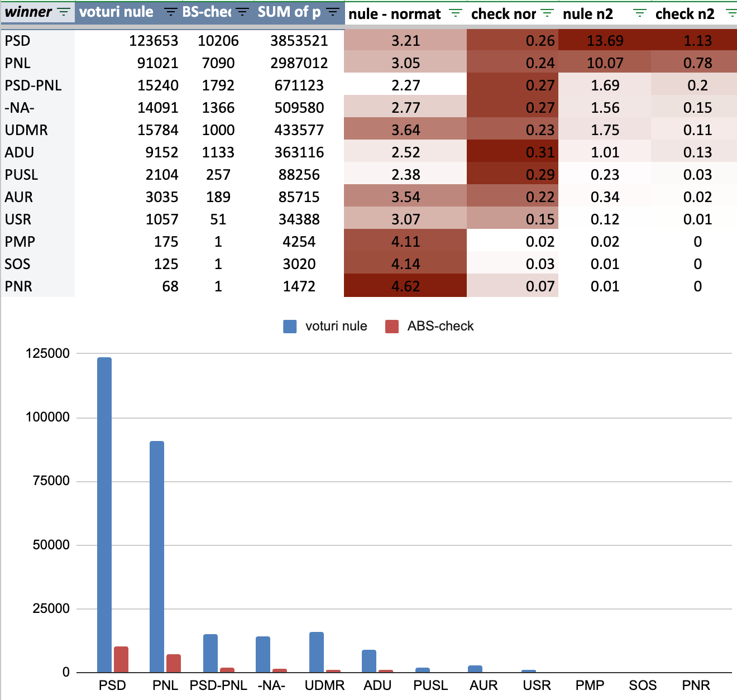The width and height of the screenshot is (737, 700).
Task: Open the filter on check n2 column
Action: [x=731, y=13]
